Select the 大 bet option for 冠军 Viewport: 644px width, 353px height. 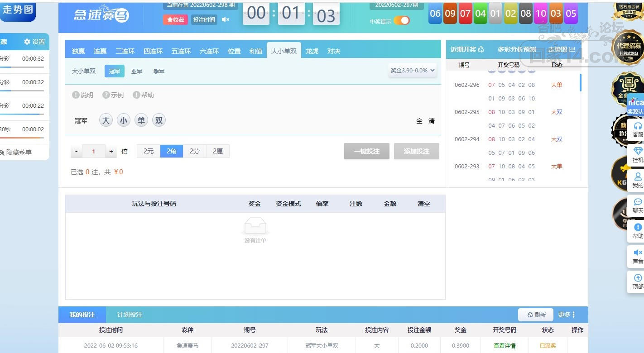point(106,120)
